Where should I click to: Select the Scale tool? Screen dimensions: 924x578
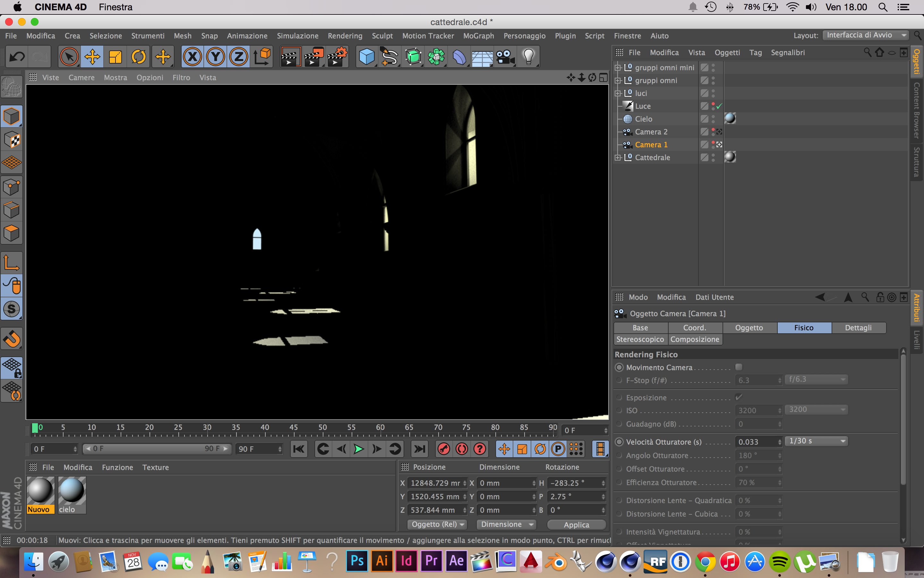[x=115, y=57]
